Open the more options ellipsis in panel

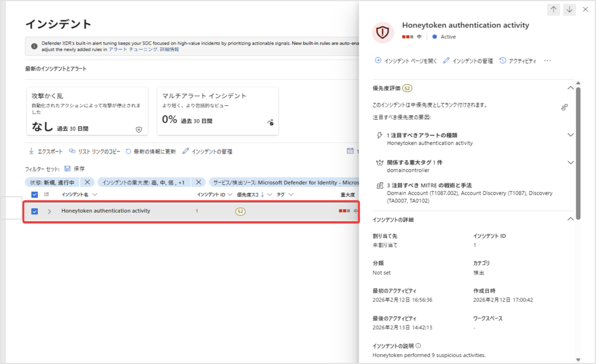click(x=547, y=60)
